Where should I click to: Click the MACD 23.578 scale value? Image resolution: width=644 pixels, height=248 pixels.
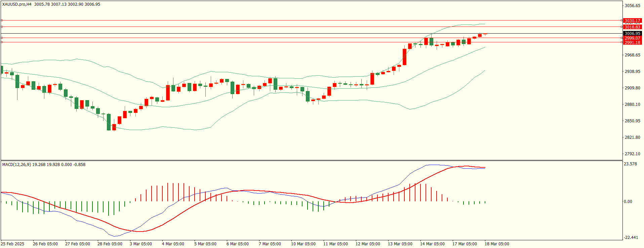click(x=630, y=164)
